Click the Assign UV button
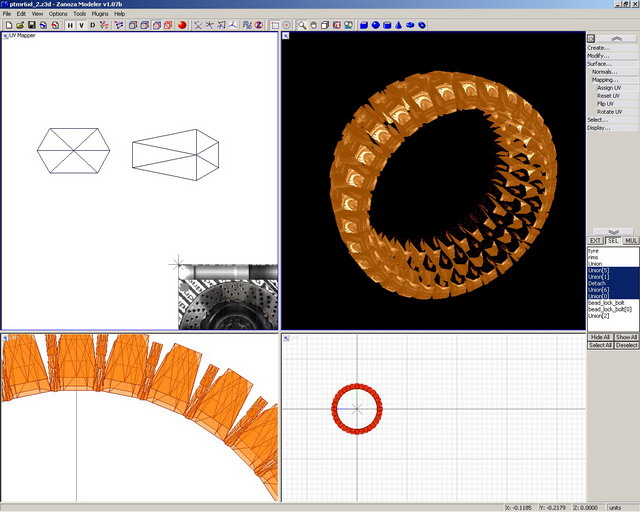 pos(609,87)
